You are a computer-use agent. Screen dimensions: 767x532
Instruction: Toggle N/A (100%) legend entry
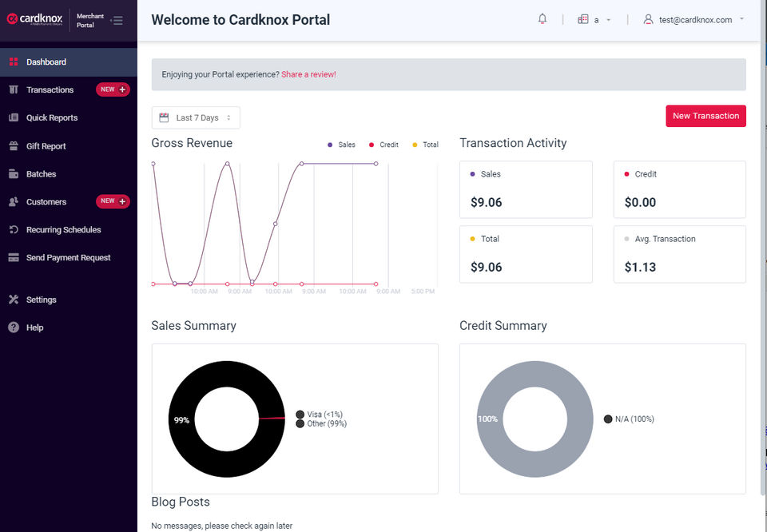(x=629, y=419)
